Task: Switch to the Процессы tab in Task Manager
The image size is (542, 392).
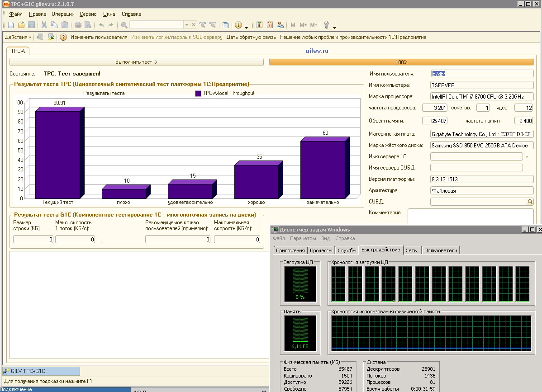Action: pyautogui.click(x=321, y=250)
